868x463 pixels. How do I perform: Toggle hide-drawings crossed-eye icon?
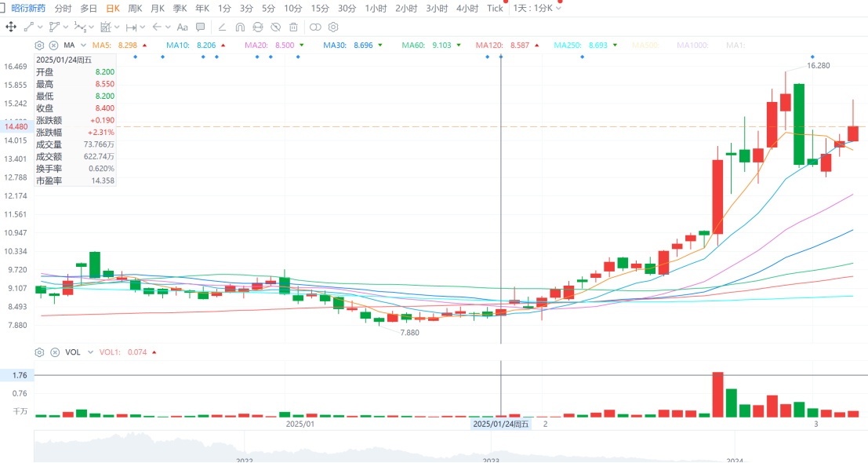tap(276, 27)
